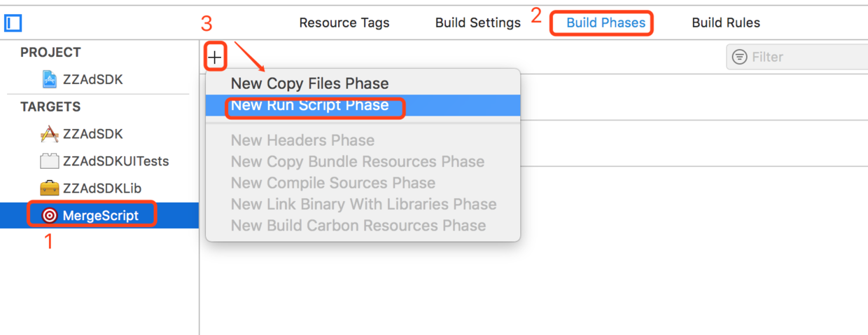The width and height of the screenshot is (868, 335).
Task: Click the filter field's circular icon
Action: [739, 57]
